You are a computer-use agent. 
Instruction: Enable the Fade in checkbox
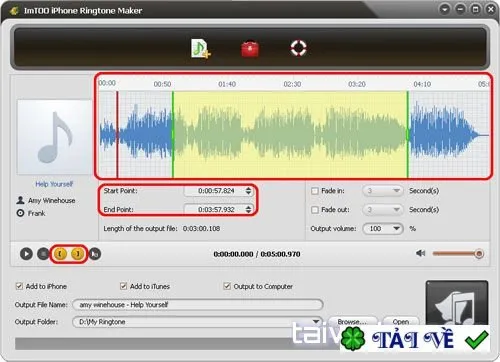(315, 191)
